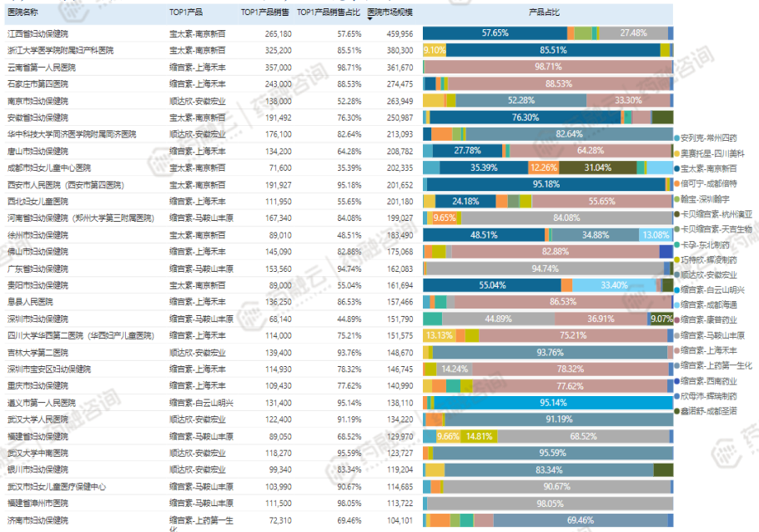The width and height of the screenshot is (759, 532).
Task: Click 缩宫素-白云山明兴 product cell in 遵义 row
Action: pyautogui.click(x=201, y=403)
